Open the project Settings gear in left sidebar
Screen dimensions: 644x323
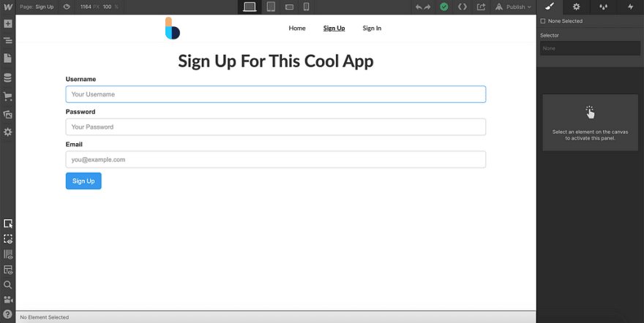pyautogui.click(x=8, y=132)
